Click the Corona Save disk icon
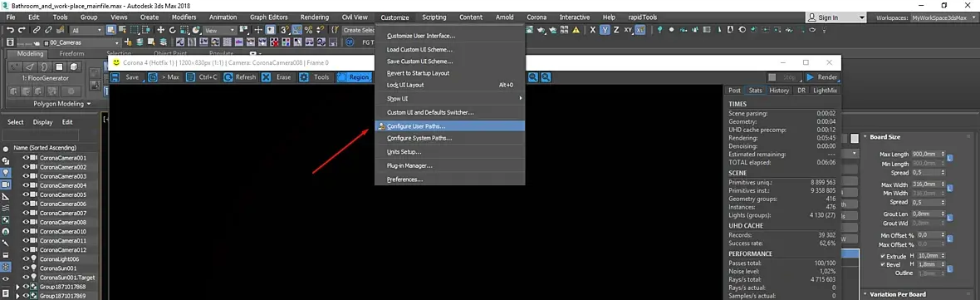Viewport: 980px width, 300px height. click(115, 77)
